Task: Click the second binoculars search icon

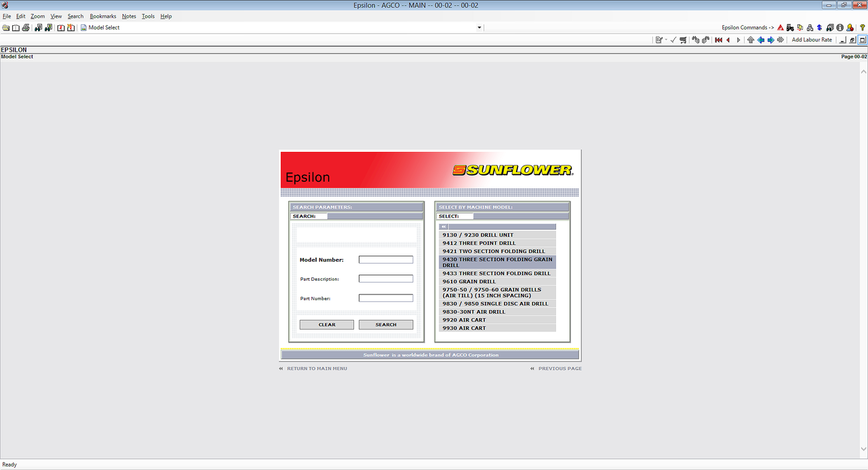Action: [x=48, y=28]
